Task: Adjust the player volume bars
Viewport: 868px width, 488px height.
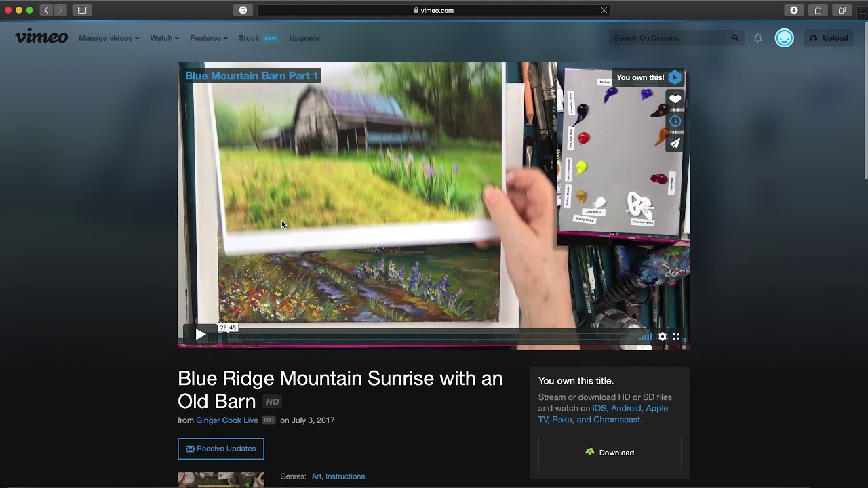Action: click(x=646, y=336)
